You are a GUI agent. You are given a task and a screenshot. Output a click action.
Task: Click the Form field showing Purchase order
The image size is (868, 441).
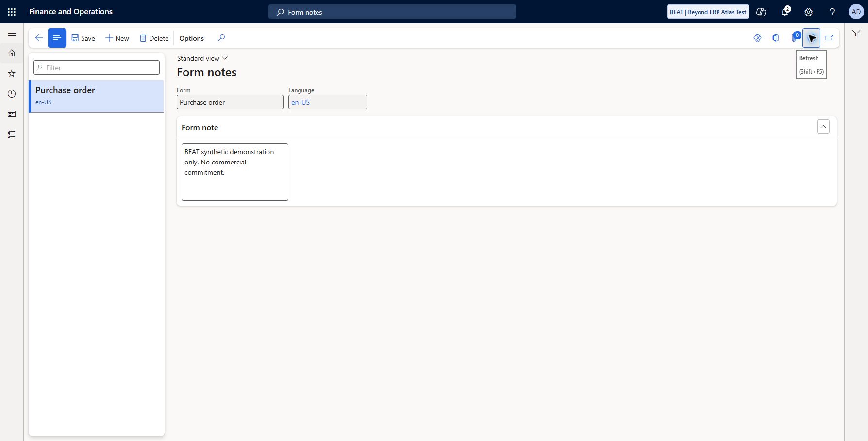click(230, 102)
